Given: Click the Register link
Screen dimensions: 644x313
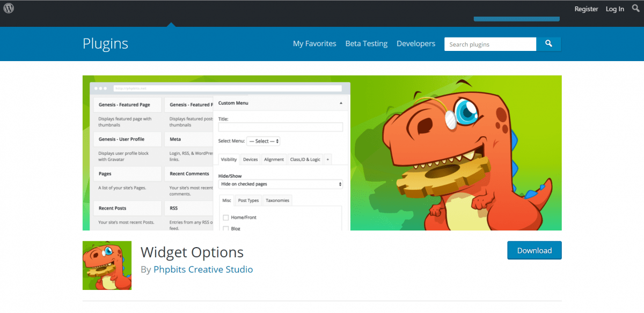Looking at the screenshot, I should (x=586, y=9).
